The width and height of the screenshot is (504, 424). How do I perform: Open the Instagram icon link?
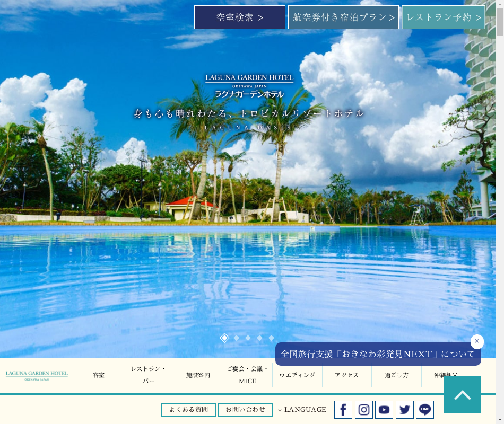(364, 410)
